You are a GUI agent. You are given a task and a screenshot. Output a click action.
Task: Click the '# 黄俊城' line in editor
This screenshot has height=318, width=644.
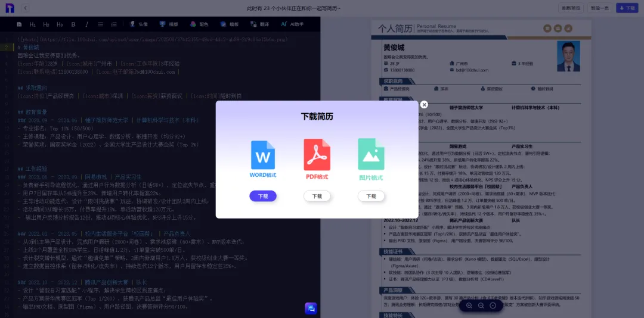point(29,47)
